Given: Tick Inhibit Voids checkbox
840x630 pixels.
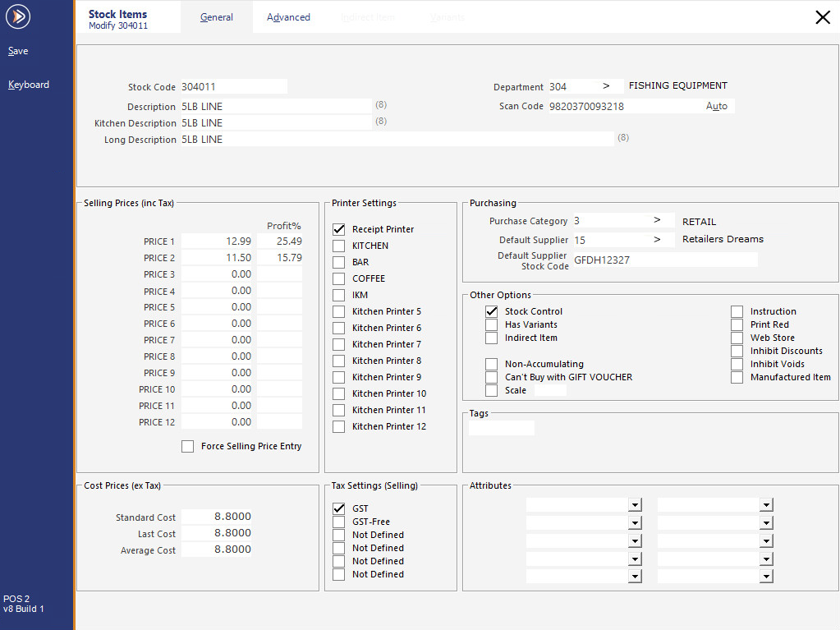Looking at the screenshot, I should pos(737,365).
